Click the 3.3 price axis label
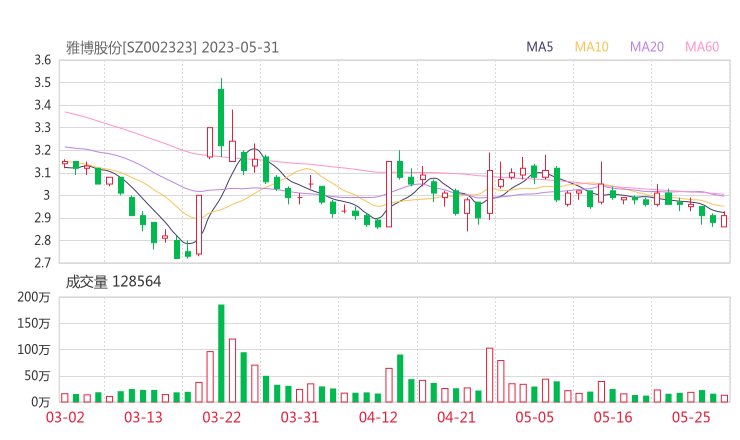This screenshot has width=740, height=440. pos(42,127)
